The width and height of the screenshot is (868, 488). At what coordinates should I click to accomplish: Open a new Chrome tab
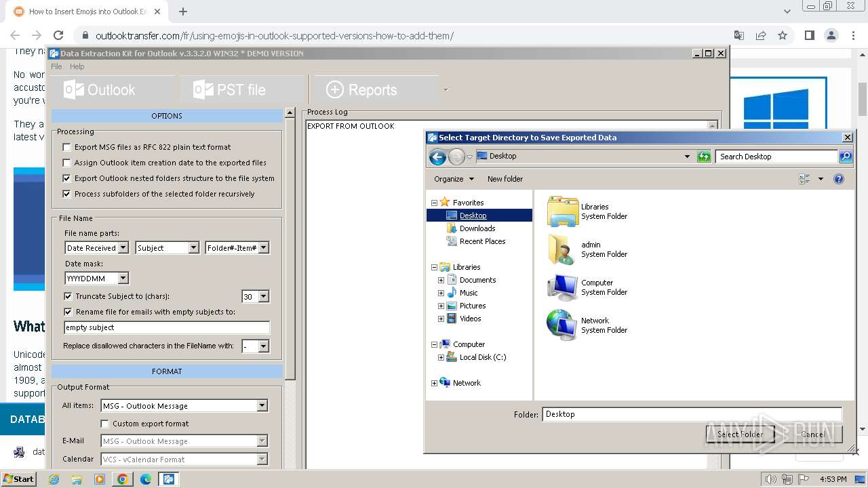pyautogui.click(x=183, y=12)
